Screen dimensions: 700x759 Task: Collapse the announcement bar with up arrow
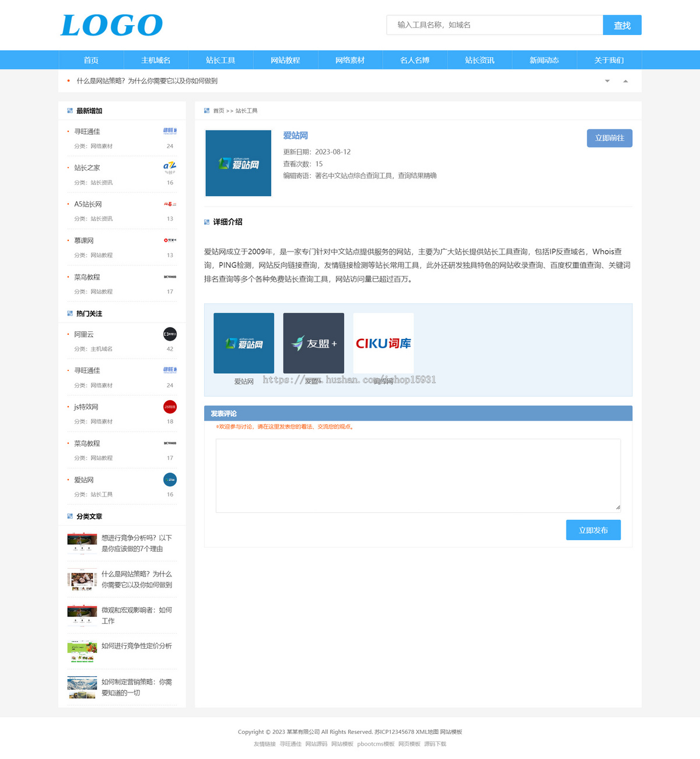pos(625,81)
